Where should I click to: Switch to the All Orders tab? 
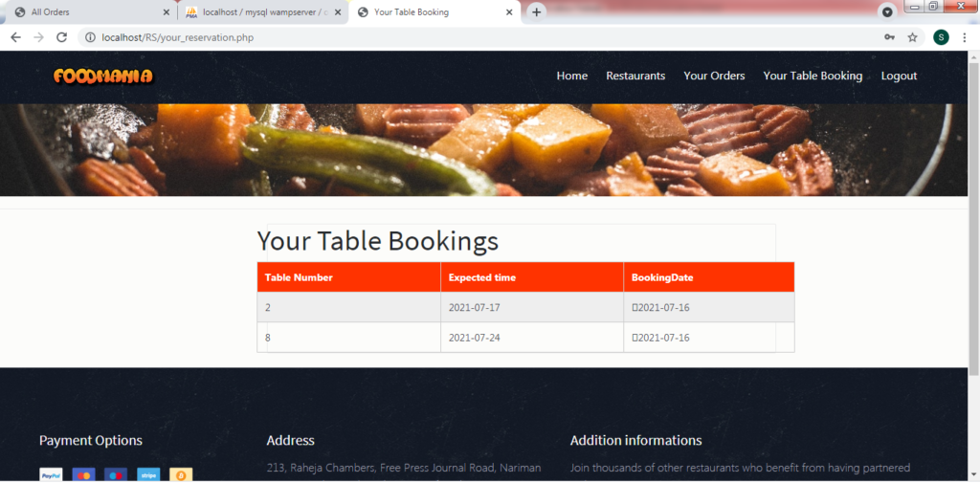tap(89, 11)
